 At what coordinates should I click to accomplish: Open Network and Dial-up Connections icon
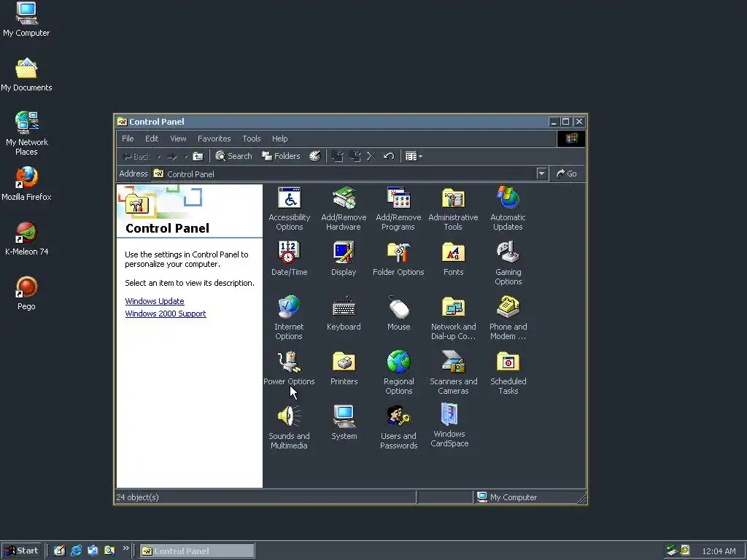pos(453,318)
